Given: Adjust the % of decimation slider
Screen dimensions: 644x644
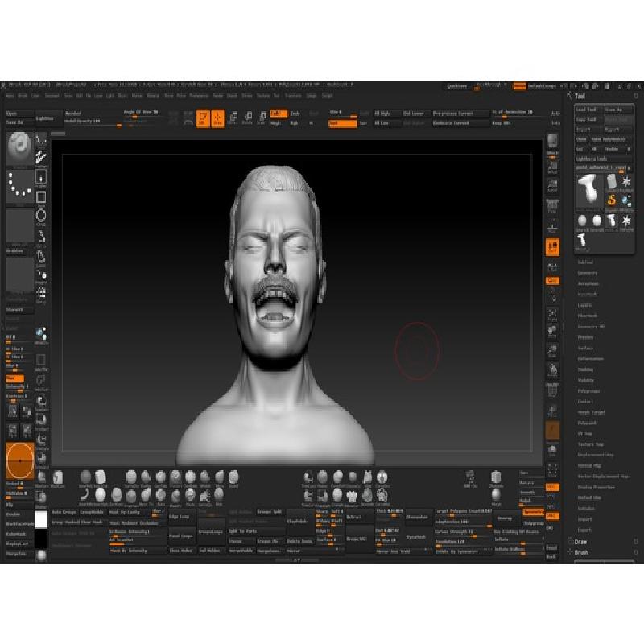Looking at the screenshot, I should pos(518,114).
